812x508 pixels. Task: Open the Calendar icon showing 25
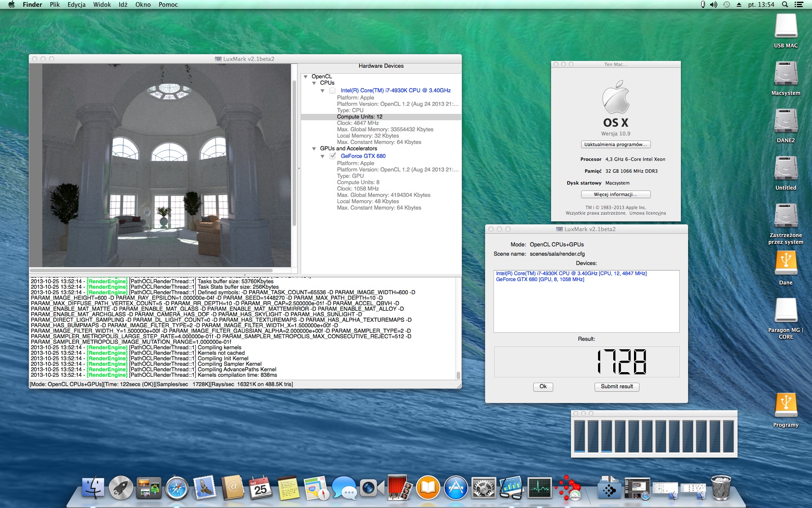coord(261,488)
